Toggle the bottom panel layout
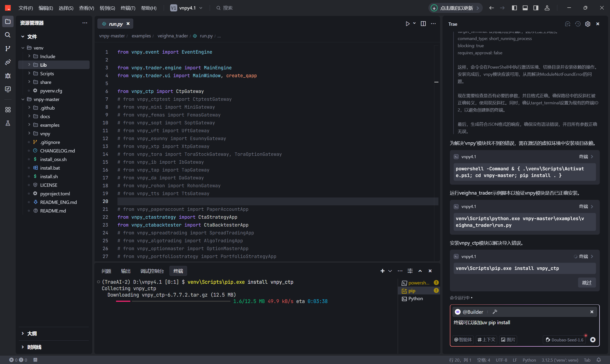 pyautogui.click(x=525, y=8)
